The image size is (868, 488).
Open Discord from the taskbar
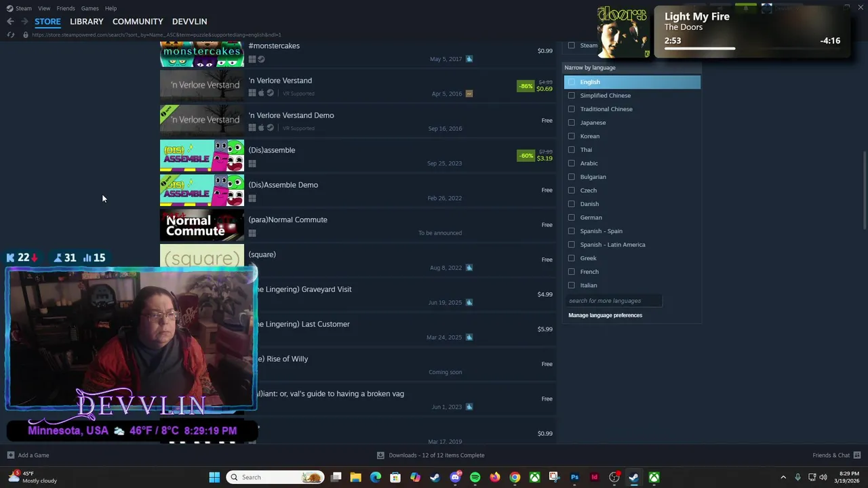point(455,477)
